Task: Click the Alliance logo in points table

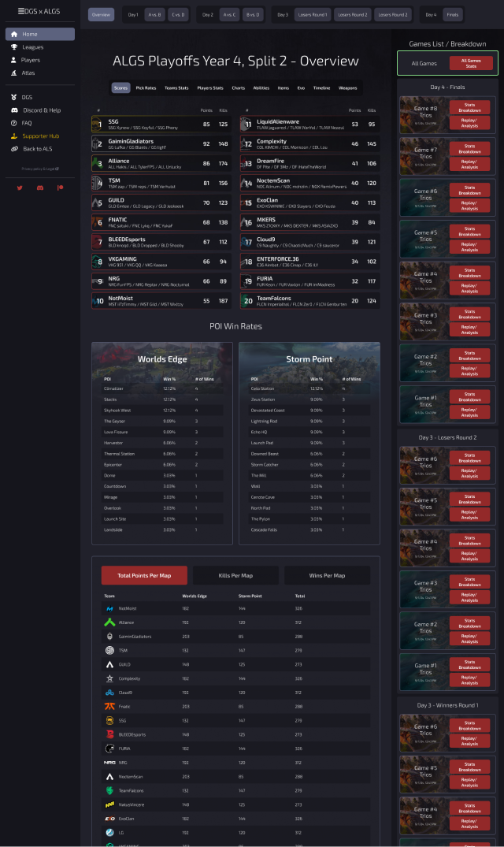Action: click(109, 622)
